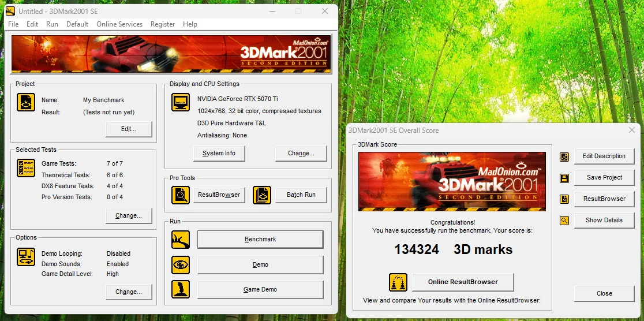
Task: Click '1024x768, 32 bit color, compressed textures' text
Action: pos(259,111)
